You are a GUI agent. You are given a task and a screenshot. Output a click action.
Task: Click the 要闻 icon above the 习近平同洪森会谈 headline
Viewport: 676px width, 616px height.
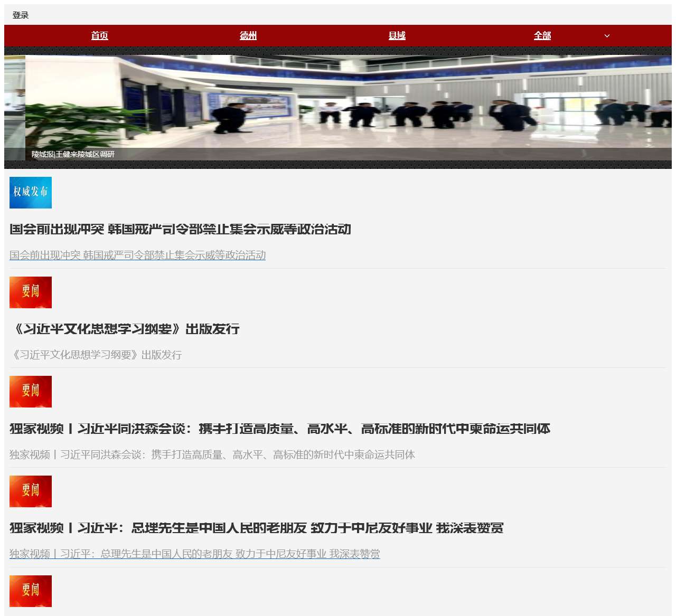31,392
